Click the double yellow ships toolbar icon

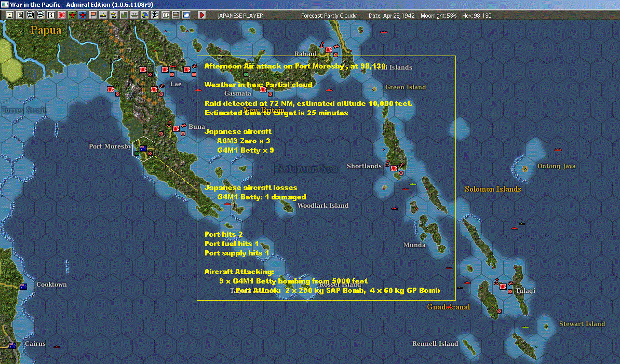click(114, 15)
